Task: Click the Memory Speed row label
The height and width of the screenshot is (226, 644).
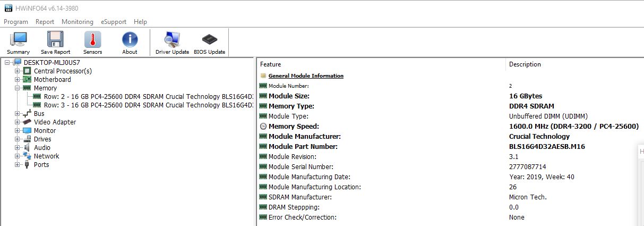Action: 294,127
